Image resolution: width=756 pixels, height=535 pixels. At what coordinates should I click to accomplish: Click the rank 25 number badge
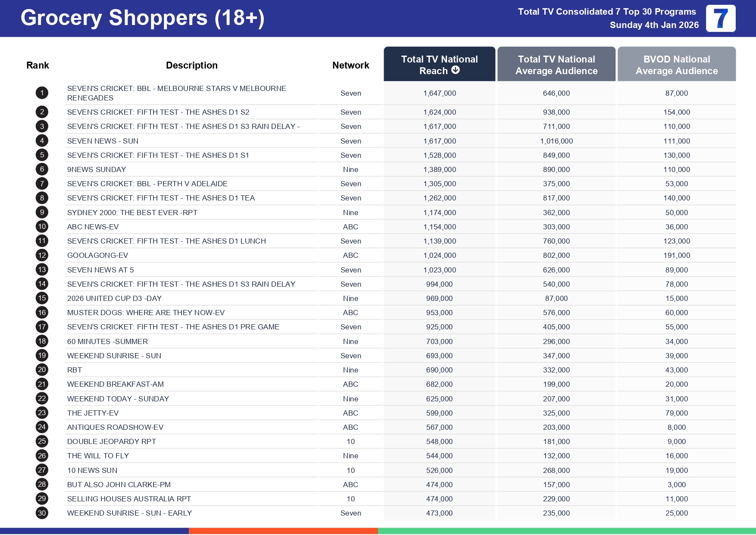[42, 441]
